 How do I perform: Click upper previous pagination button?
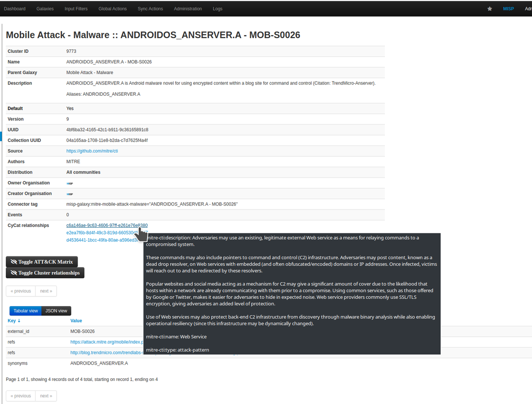(x=21, y=291)
